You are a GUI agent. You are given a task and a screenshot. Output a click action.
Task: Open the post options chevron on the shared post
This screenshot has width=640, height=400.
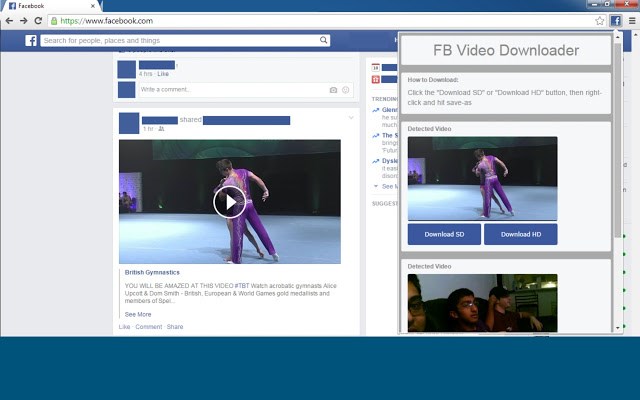pyautogui.click(x=351, y=118)
